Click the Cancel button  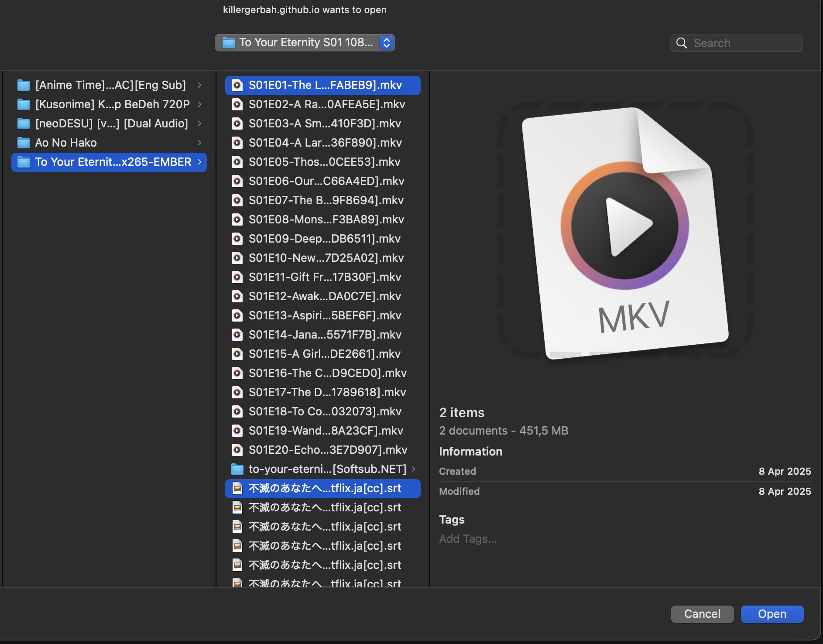(x=702, y=614)
